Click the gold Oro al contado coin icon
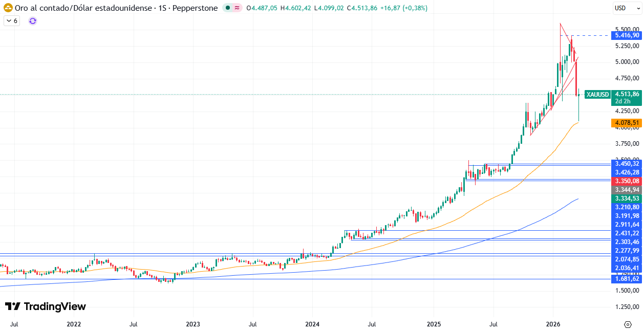This screenshot has width=644, height=331. click(x=8, y=8)
